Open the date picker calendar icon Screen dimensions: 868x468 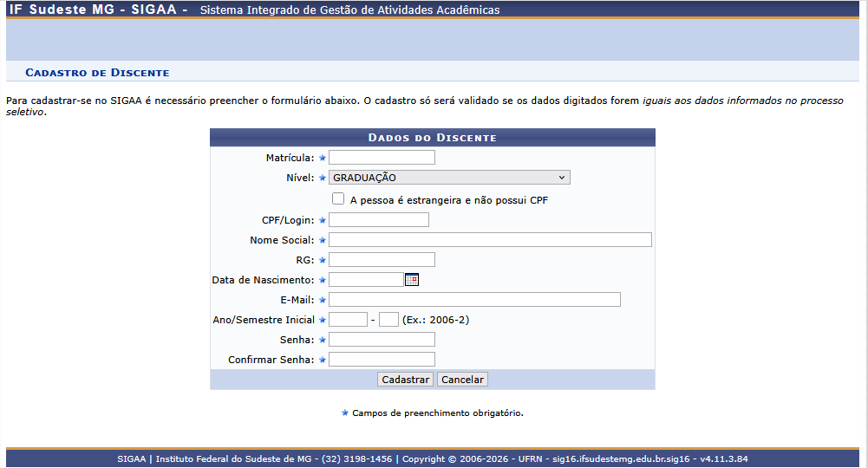click(412, 279)
